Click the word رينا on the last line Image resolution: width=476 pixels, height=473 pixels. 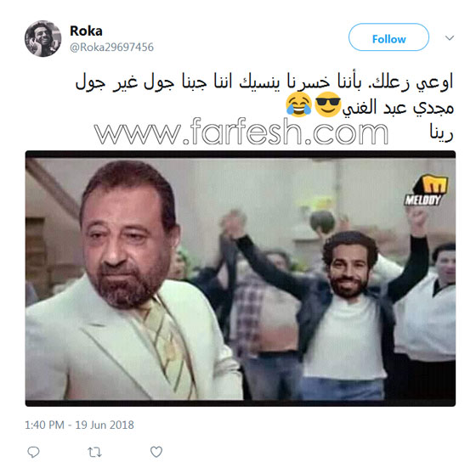click(441, 132)
